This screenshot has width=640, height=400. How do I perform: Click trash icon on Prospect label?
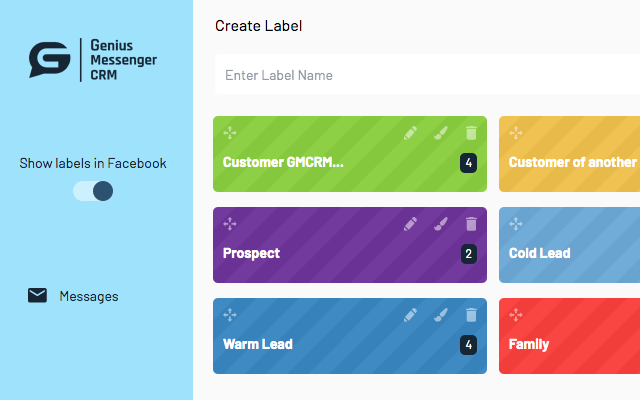click(471, 224)
